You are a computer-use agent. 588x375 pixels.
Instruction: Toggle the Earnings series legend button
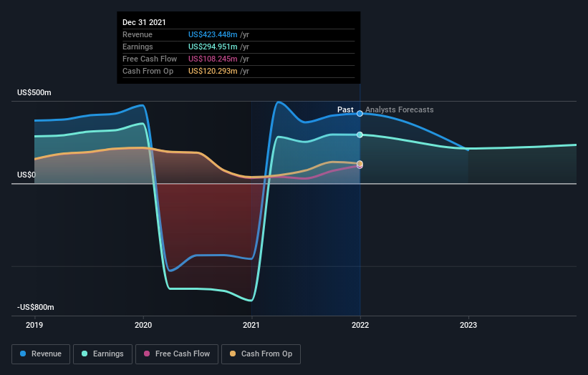click(x=102, y=354)
